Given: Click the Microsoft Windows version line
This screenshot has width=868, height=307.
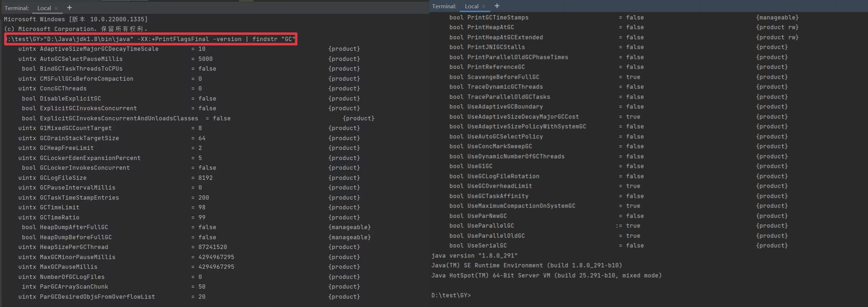Looking at the screenshot, I should click(76, 19).
